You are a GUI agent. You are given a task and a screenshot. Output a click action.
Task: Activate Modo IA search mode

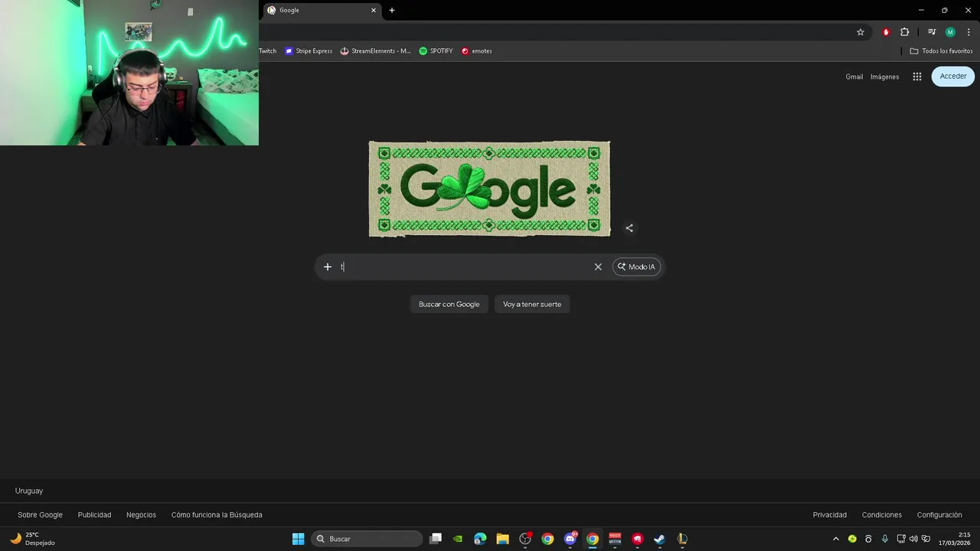636,267
